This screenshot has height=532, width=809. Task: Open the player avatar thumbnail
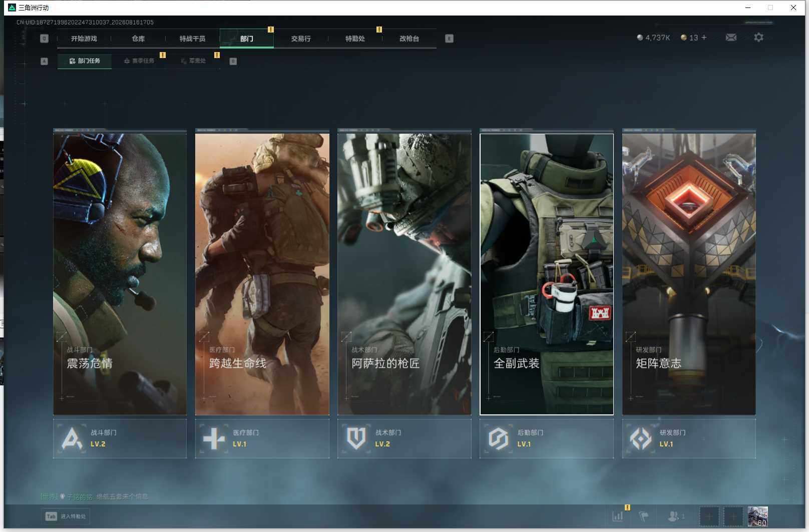pos(757,516)
